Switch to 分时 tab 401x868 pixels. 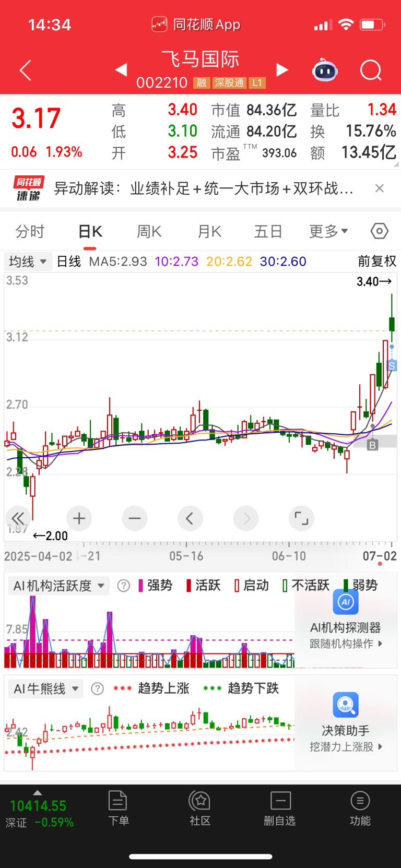[x=30, y=231]
